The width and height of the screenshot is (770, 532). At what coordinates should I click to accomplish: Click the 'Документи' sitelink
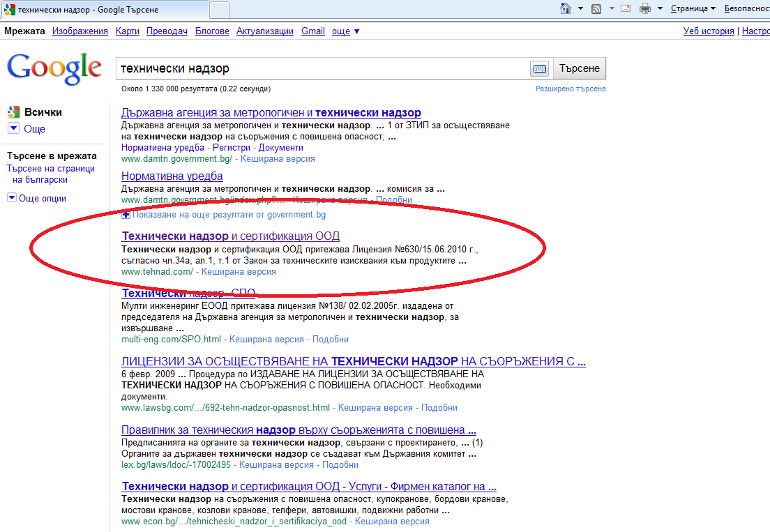(281, 147)
